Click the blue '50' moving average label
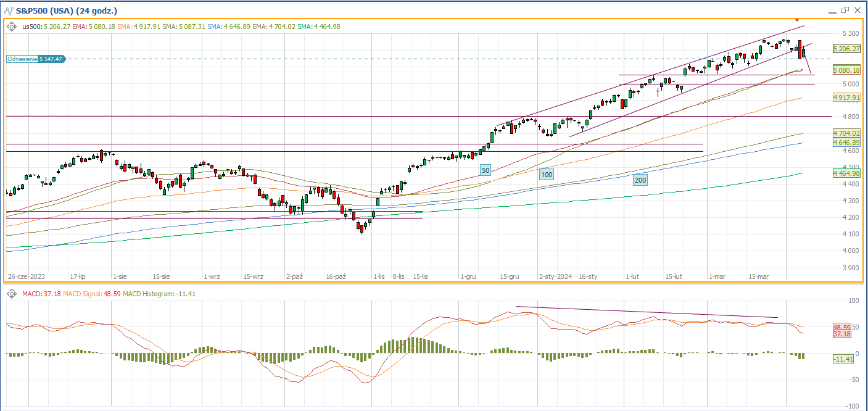868x411 pixels. pos(486,170)
